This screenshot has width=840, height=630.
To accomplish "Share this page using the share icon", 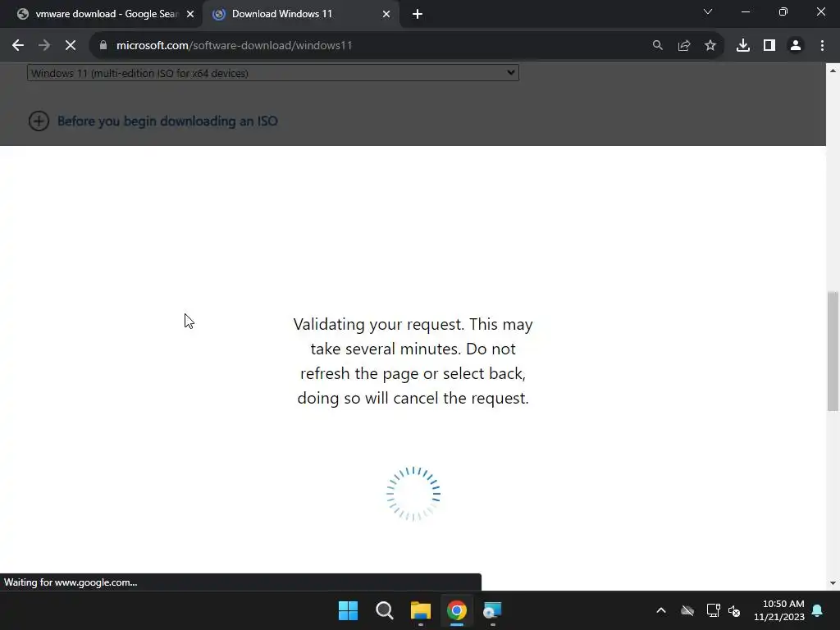I will click(684, 46).
